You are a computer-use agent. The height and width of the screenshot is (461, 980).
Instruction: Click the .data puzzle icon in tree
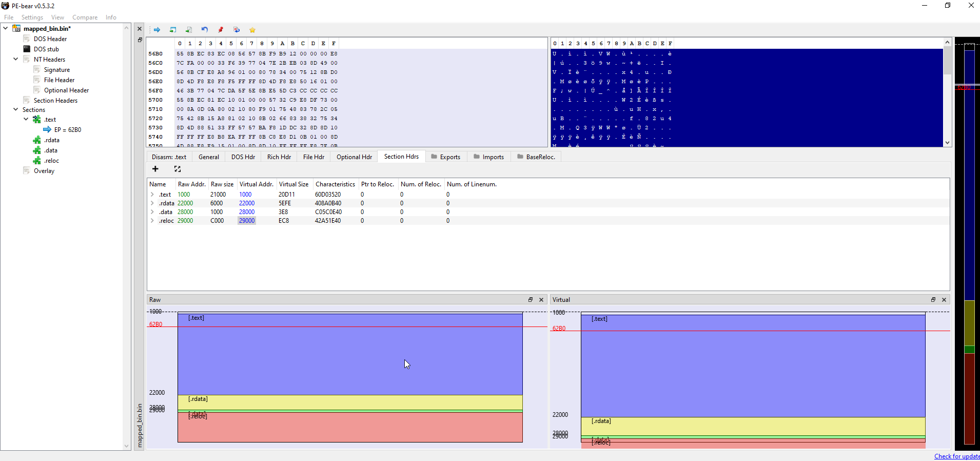tap(37, 150)
